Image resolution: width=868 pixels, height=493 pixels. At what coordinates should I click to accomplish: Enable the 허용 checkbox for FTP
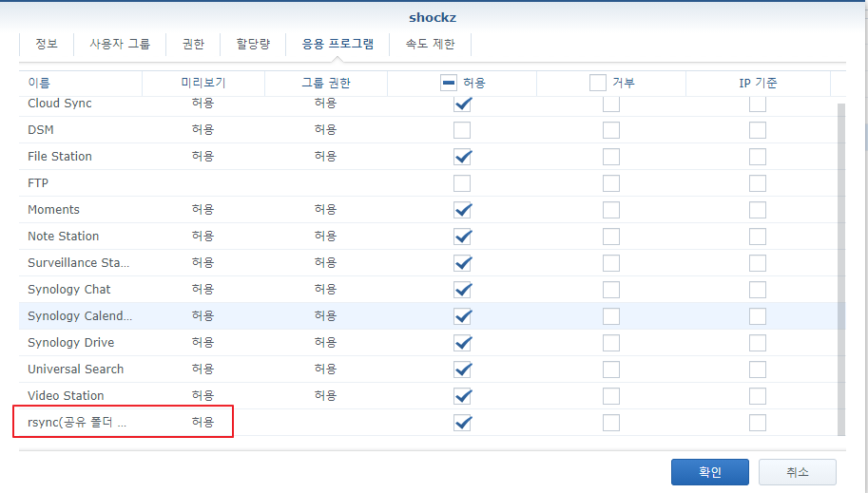[x=462, y=183]
